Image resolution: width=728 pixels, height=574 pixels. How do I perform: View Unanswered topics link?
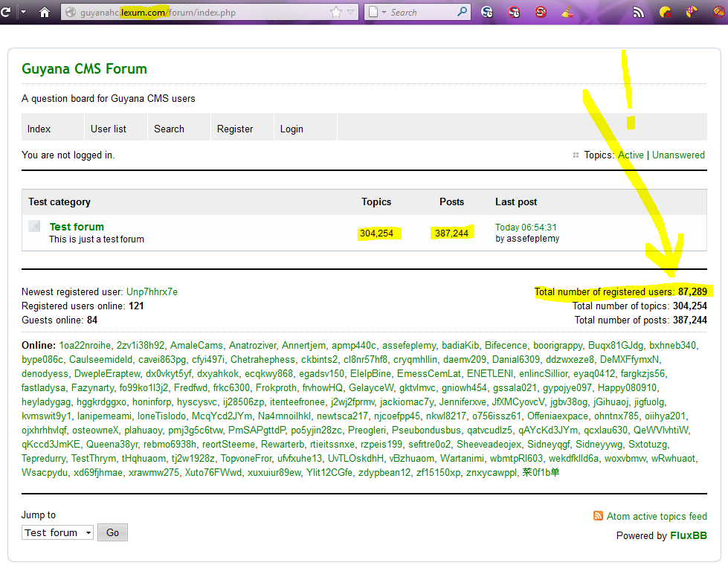[x=678, y=155]
